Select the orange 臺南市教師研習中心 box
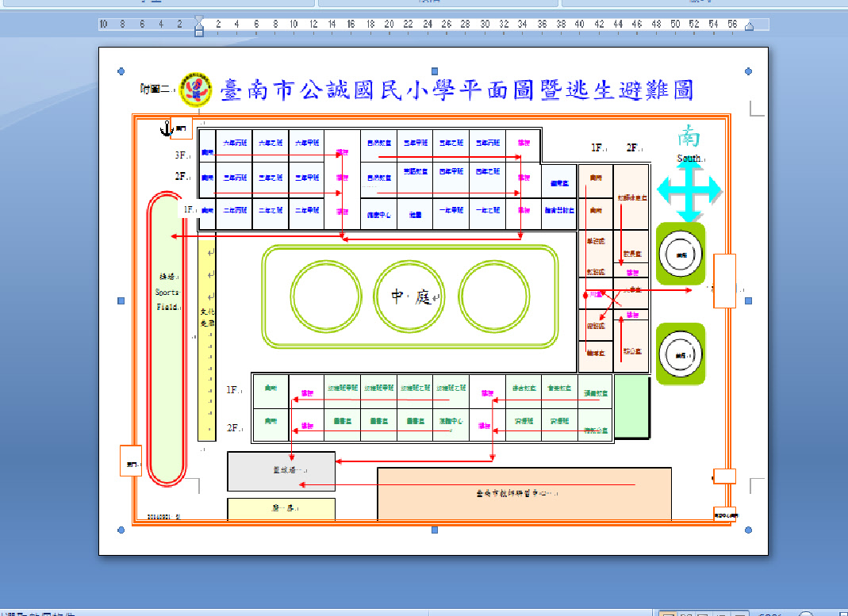Screen dimensions: 848x616 [524, 495]
